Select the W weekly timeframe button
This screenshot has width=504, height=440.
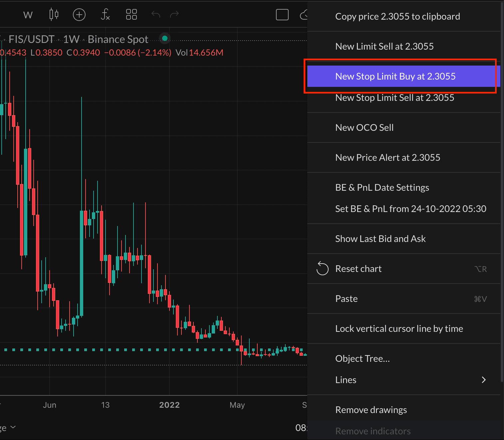coord(28,15)
